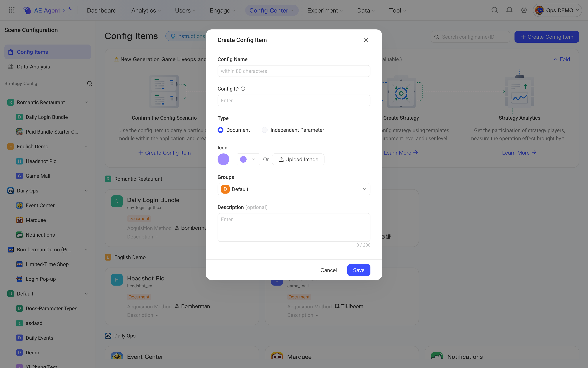The width and height of the screenshot is (588, 368).
Task: Open the notifications bell icon
Action: 509,10
